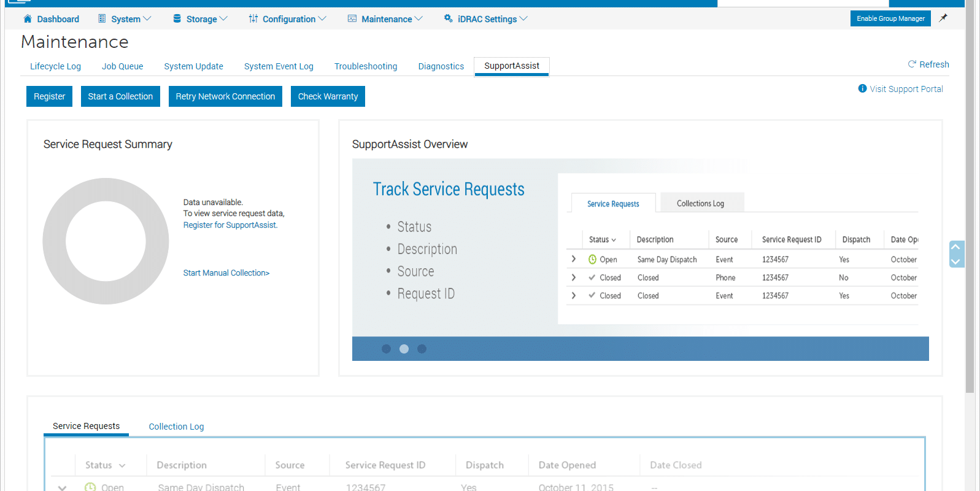Switch to the Job Queue tab
Image resolution: width=980 pixels, height=491 pixels.
click(122, 66)
